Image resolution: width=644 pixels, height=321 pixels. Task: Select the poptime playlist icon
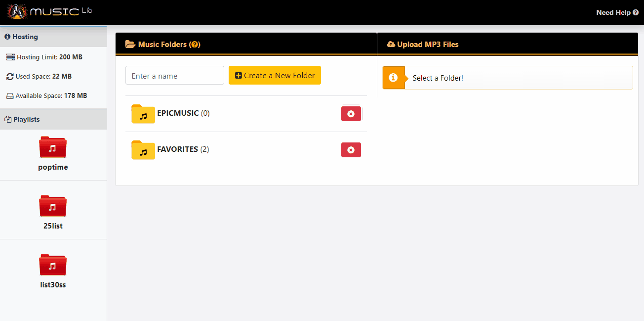53,147
